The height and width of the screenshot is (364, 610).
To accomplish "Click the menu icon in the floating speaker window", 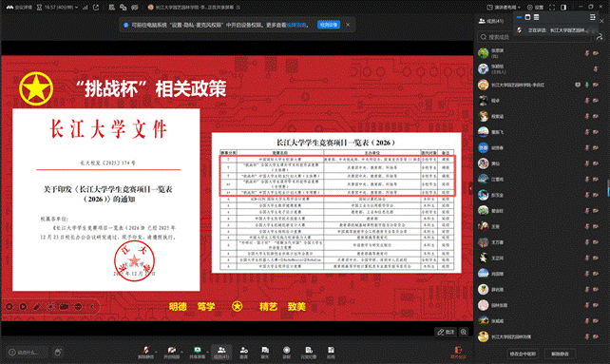I will 592,17.
